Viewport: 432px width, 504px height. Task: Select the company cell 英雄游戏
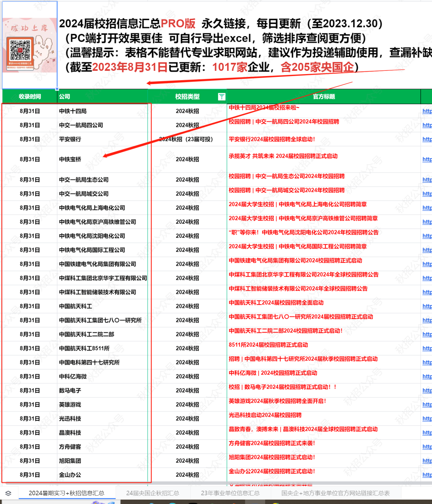pos(102,405)
